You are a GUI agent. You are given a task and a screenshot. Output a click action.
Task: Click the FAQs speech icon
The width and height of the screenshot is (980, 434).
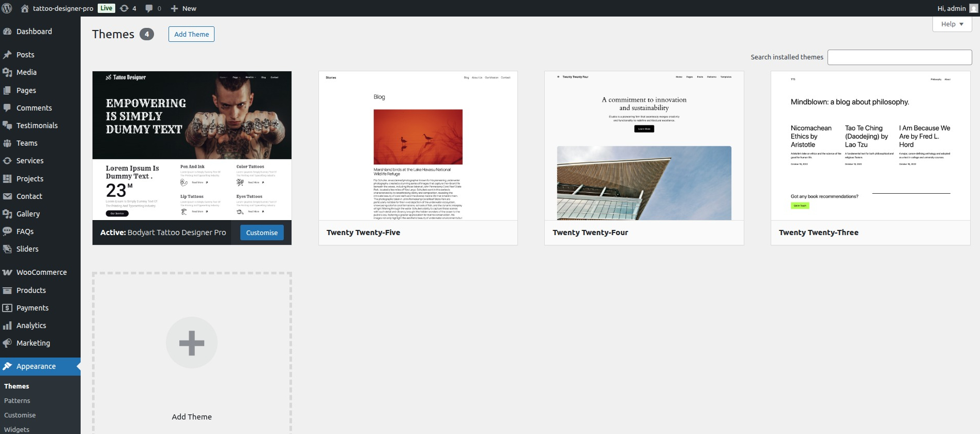click(7, 231)
